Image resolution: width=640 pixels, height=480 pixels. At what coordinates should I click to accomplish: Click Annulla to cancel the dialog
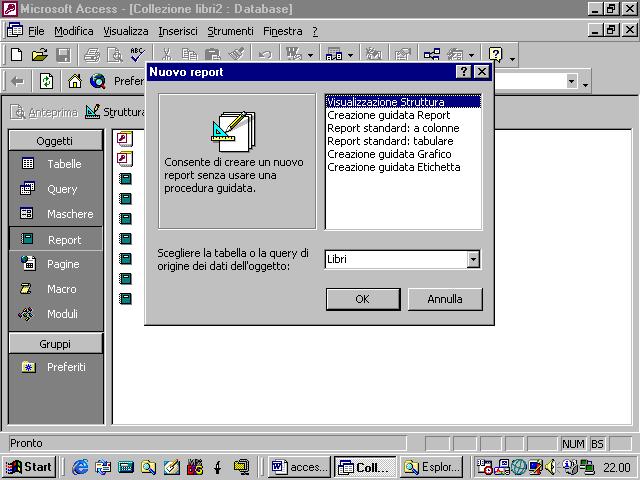[x=445, y=299]
